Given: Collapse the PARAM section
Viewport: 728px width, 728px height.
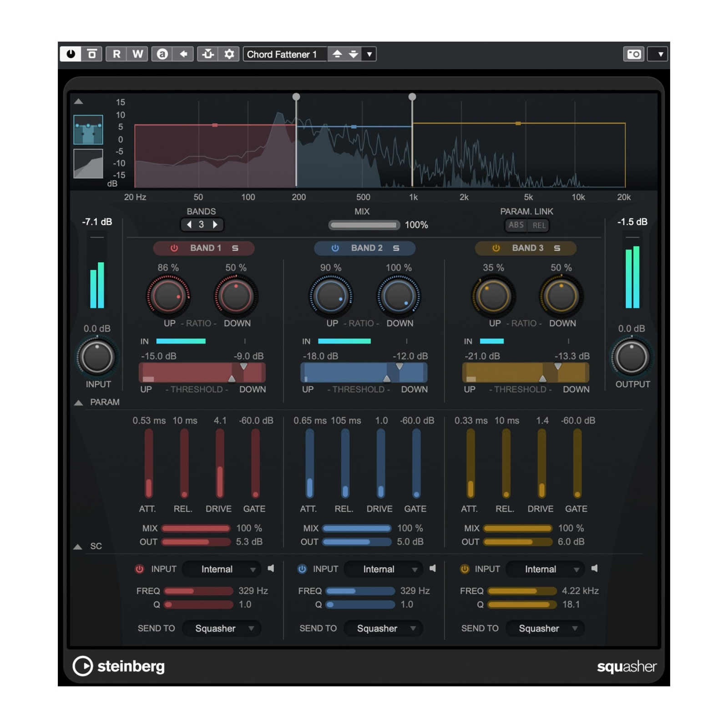Looking at the screenshot, I should 79,403.
